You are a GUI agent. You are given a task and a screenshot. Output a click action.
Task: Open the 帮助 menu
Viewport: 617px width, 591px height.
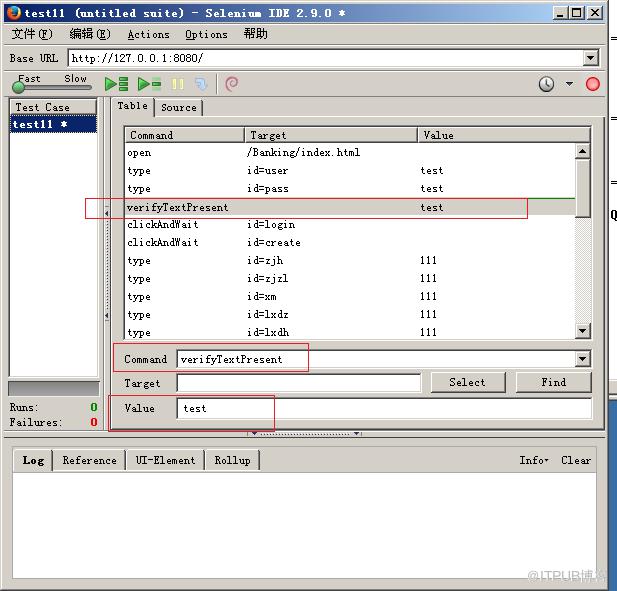(255, 34)
